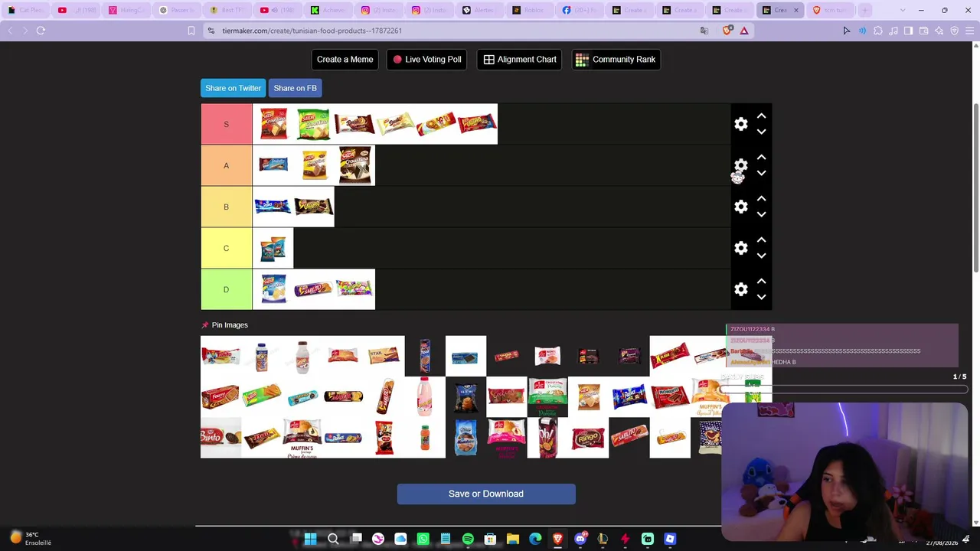Select the black and white snack in A tier

(354, 165)
